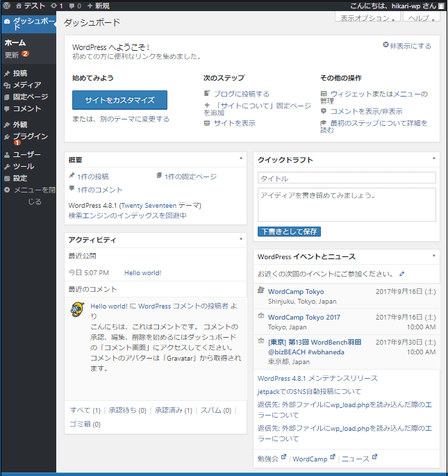The width and height of the screenshot is (448, 476).
Task: Open the ゴミ箱 (0) comments filter
Action: pyautogui.click(x=85, y=424)
